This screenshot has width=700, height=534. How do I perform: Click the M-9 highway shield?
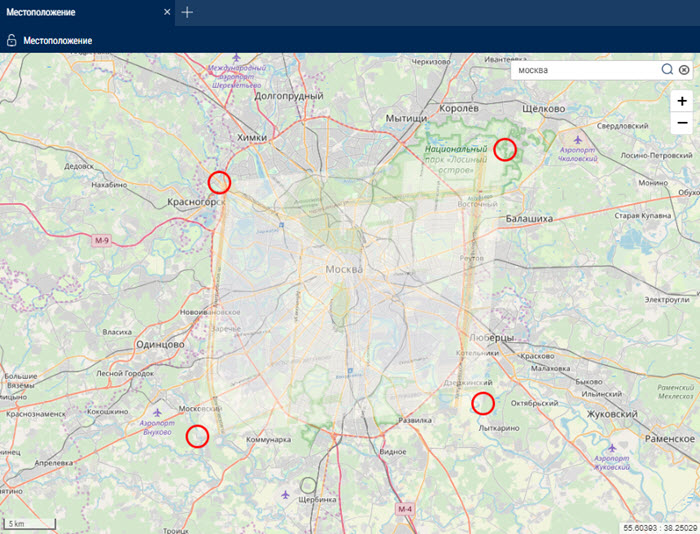click(101, 241)
